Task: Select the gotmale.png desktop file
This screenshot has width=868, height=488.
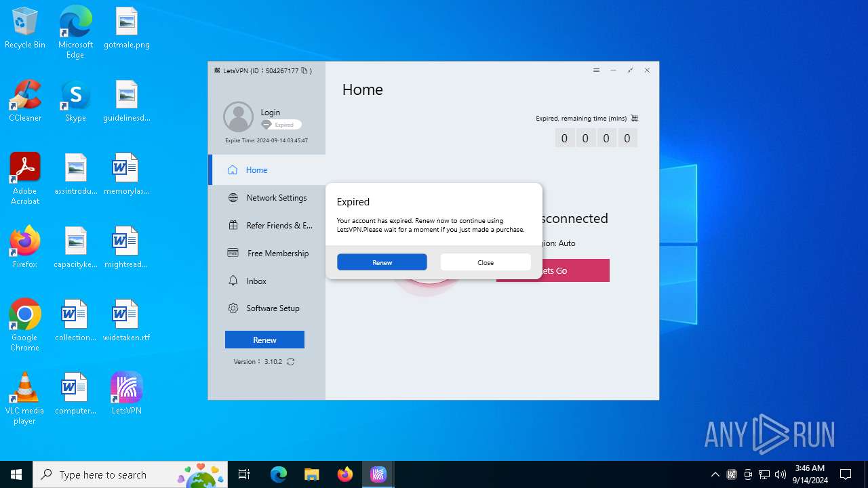Action: (126, 28)
